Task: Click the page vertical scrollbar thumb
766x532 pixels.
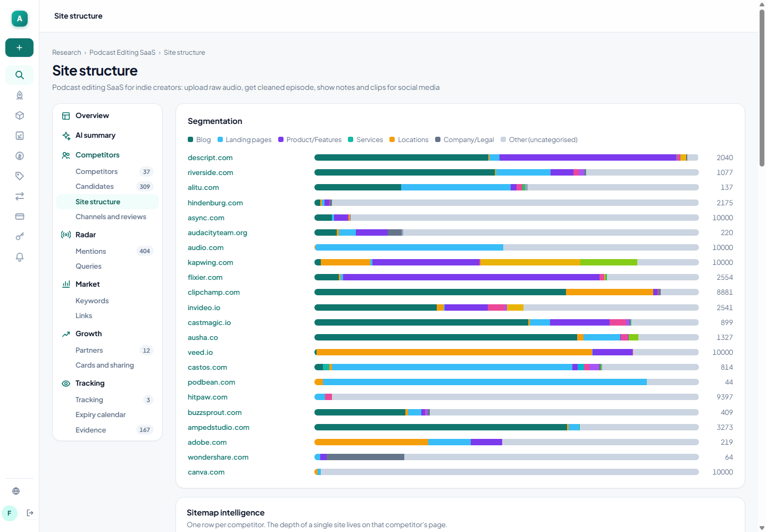Action: tap(762, 88)
